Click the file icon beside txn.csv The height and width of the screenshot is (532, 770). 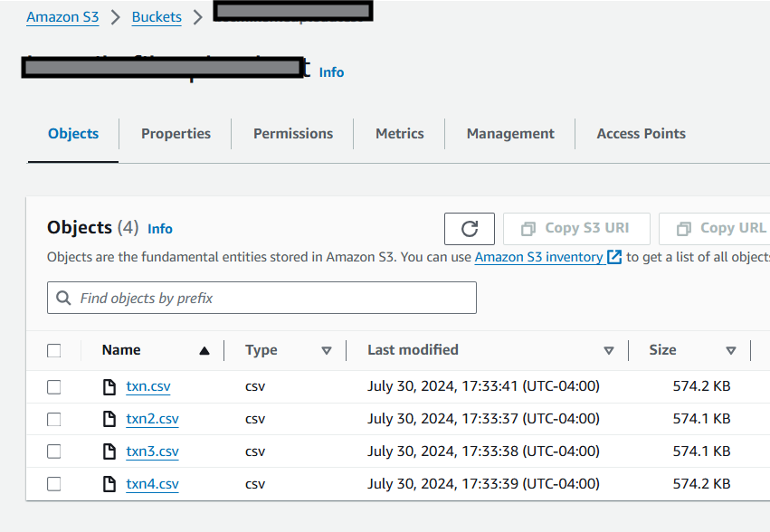[109, 386]
